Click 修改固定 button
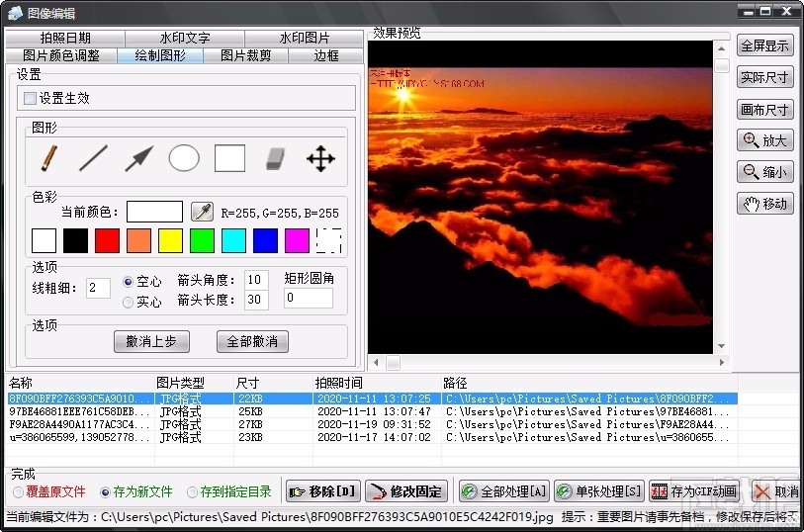 coord(406,491)
